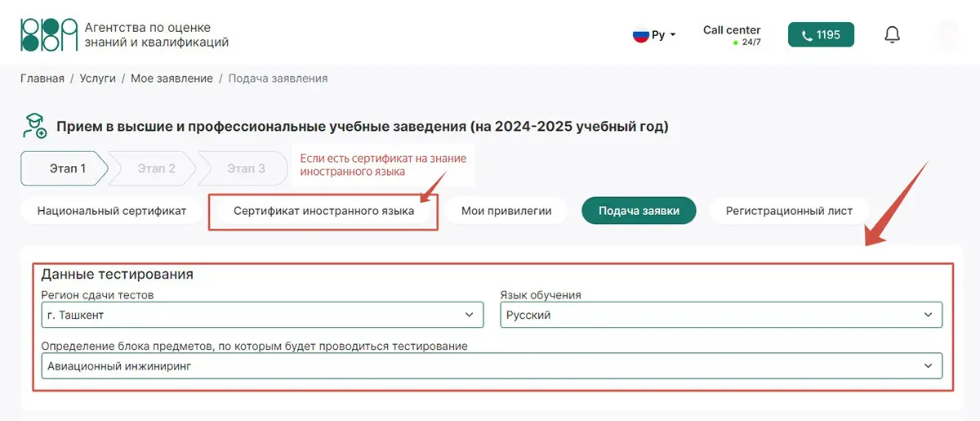The image size is (980, 421).
Task: Click the Этап 2 step
Action: (156, 168)
